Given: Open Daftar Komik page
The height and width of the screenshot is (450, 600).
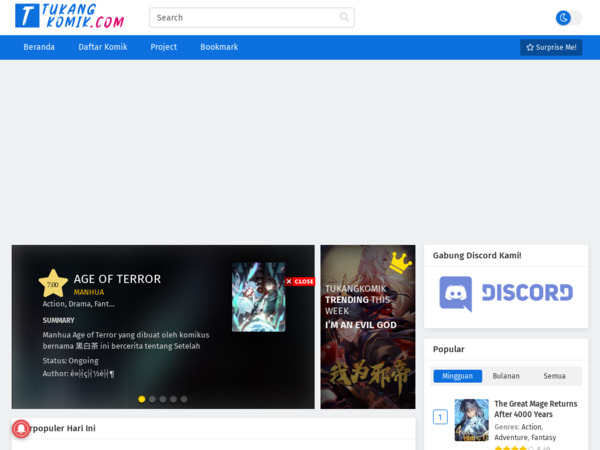Looking at the screenshot, I should tap(103, 47).
